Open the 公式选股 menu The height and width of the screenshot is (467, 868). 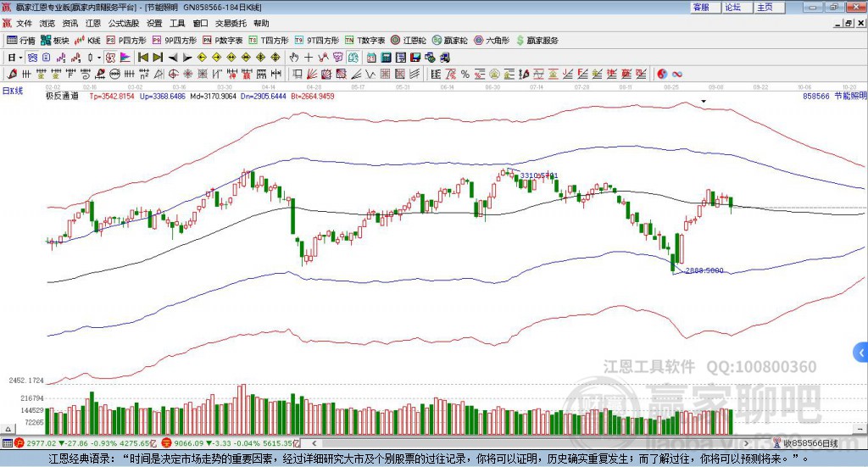124,23
